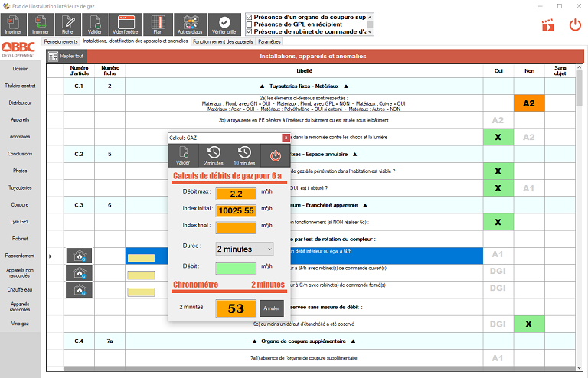Click the gas house icon in the DGI robinet ouvert row
The width and height of the screenshot is (588, 378).
(x=79, y=272)
